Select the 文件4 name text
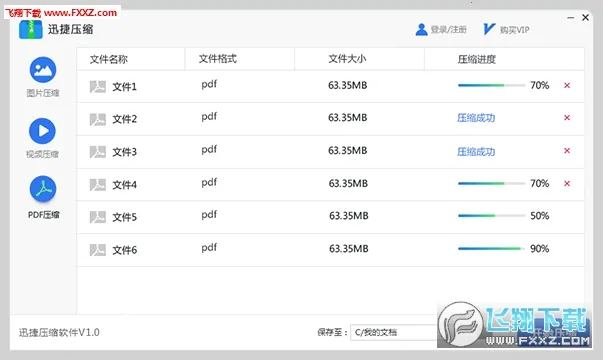This screenshot has width=603, height=360. point(124,185)
